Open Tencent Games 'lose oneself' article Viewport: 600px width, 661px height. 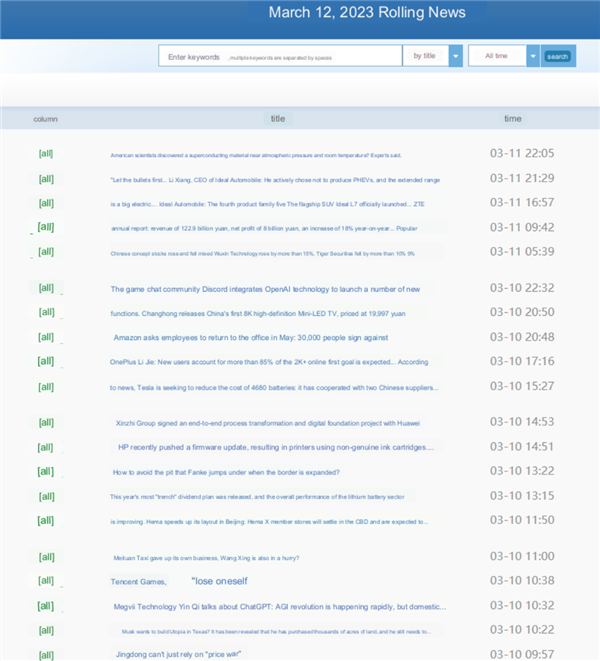click(179, 581)
